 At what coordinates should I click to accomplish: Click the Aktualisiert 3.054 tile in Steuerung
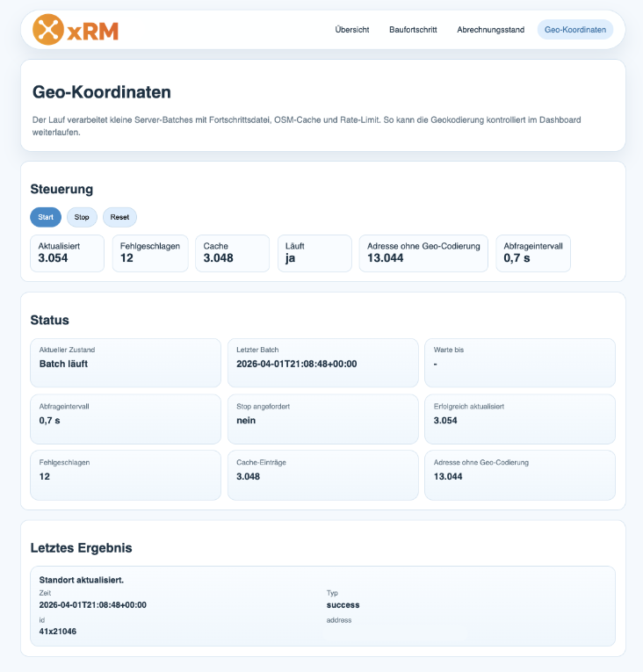67,253
